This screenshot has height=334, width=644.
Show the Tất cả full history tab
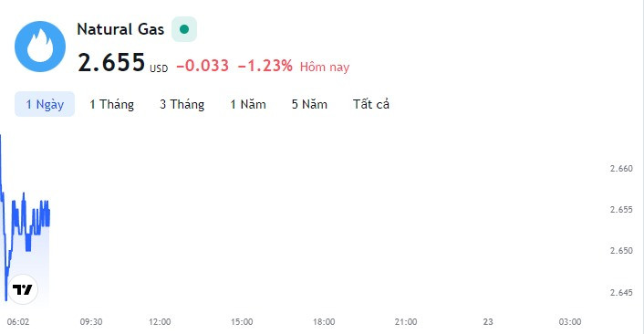[x=371, y=104]
